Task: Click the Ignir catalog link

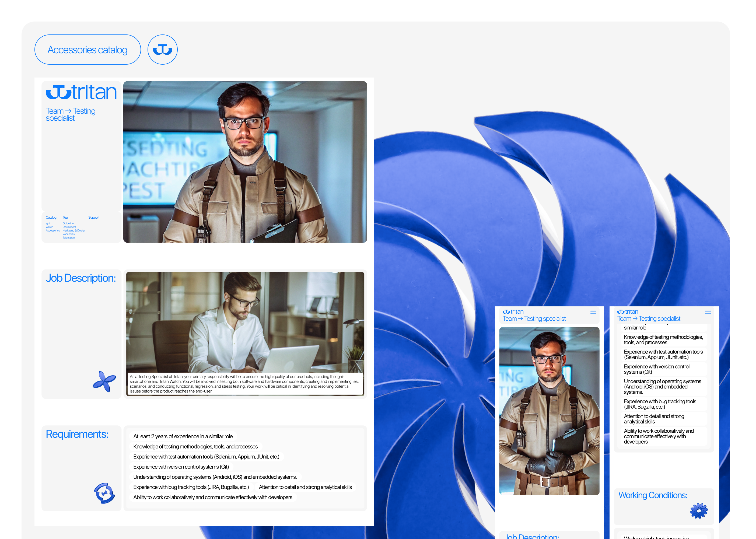Action: [48, 223]
